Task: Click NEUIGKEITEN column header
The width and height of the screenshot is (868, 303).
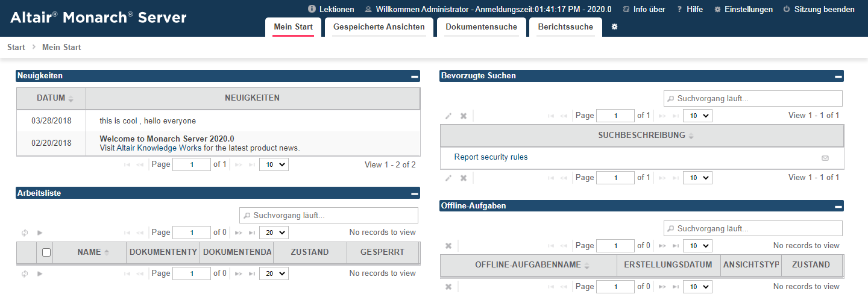Action: click(253, 98)
